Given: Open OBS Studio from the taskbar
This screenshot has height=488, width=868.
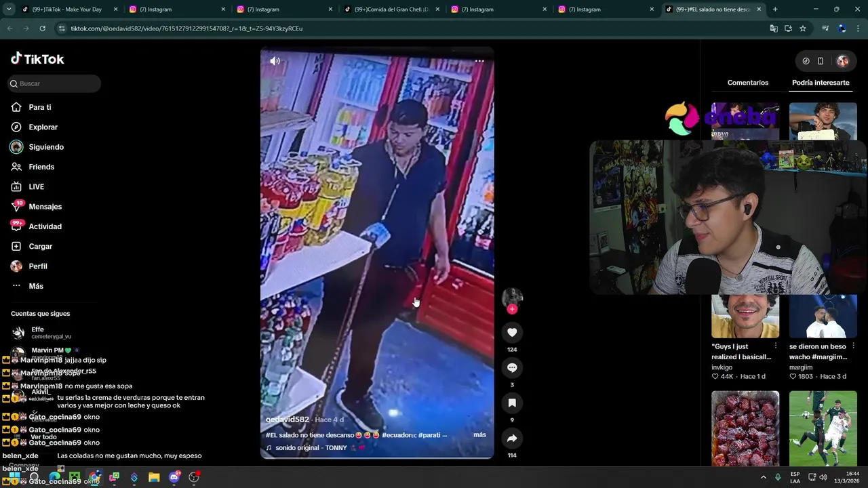Looking at the screenshot, I should click(194, 478).
